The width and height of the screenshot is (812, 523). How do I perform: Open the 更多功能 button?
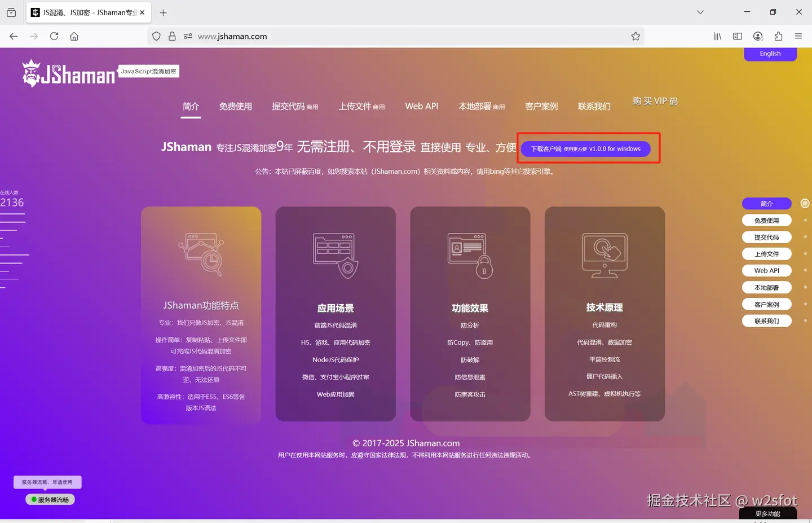click(768, 513)
